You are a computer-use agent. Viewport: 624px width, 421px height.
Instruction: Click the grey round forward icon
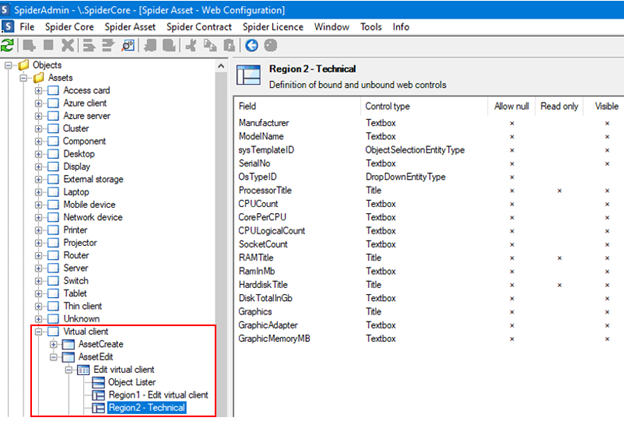[271, 45]
